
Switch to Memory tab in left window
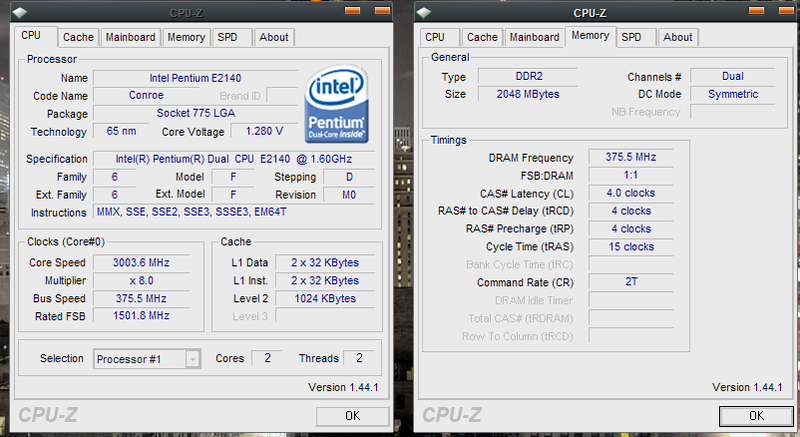tap(186, 37)
